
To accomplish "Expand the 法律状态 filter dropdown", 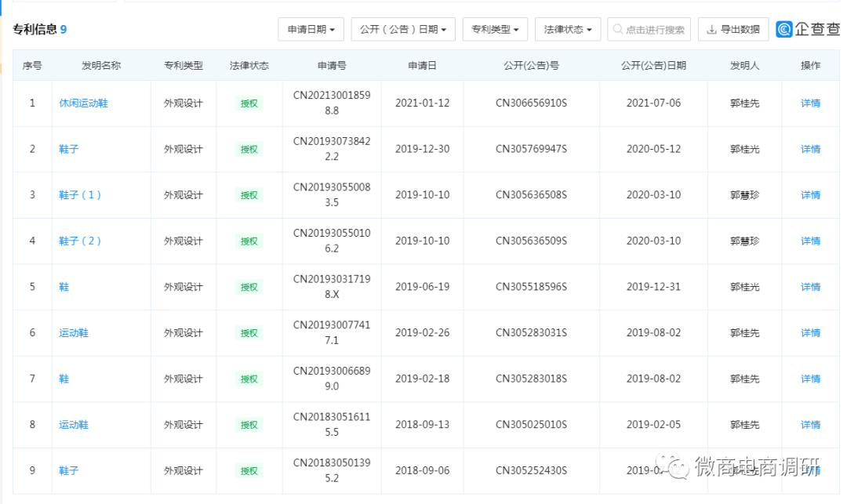I will pyautogui.click(x=568, y=30).
